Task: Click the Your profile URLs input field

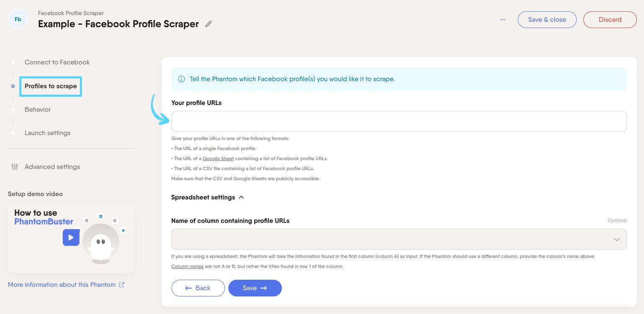Action: click(x=399, y=121)
